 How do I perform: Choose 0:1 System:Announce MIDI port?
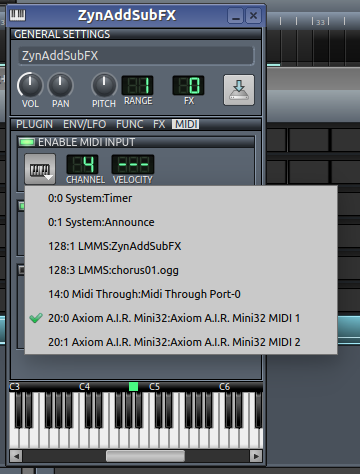click(x=181, y=222)
